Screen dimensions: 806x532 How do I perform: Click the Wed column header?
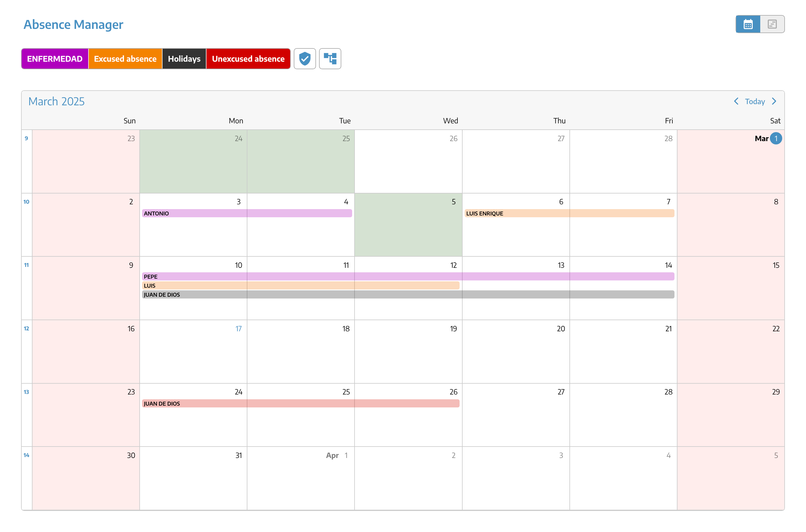pos(450,121)
